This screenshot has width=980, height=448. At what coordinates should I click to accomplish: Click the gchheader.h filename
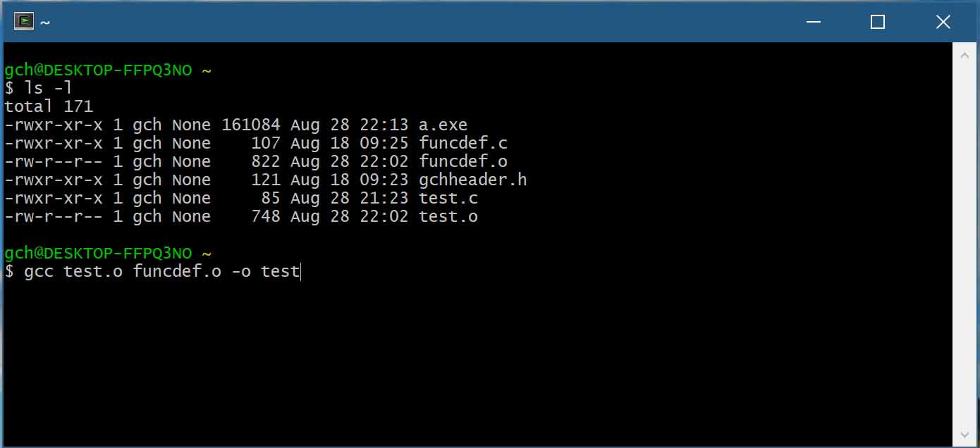pos(472,180)
